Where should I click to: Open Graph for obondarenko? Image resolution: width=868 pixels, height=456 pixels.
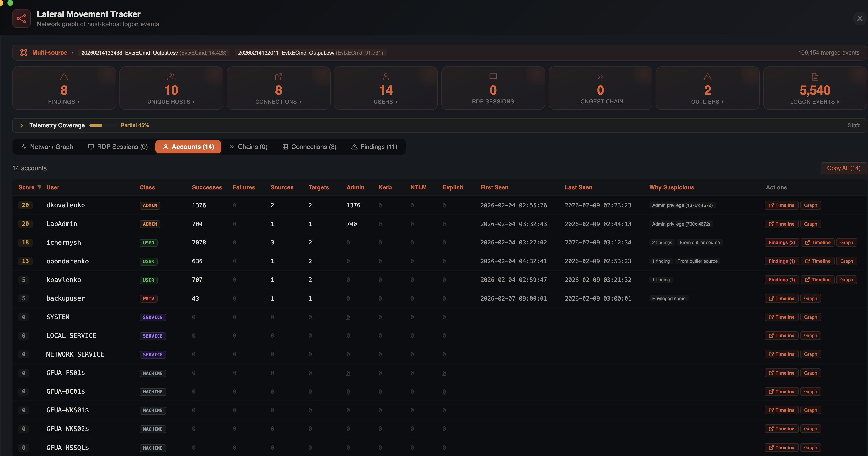click(x=846, y=261)
